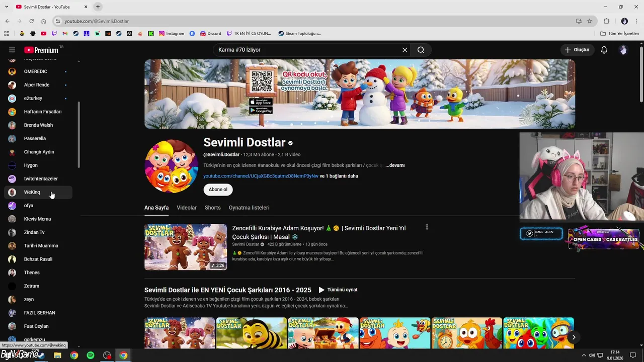Go to YouTube Premium home logo
This screenshot has height=362, width=644.
[x=42, y=50]
